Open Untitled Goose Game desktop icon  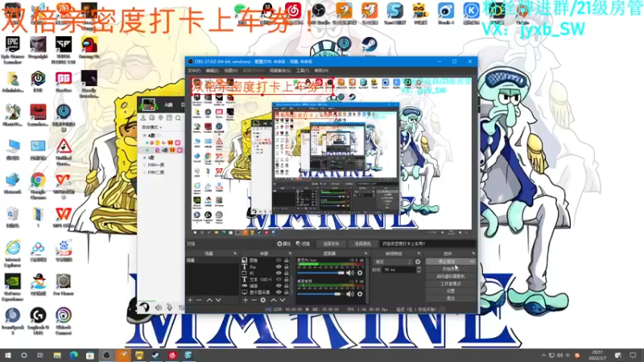[64, 152]
